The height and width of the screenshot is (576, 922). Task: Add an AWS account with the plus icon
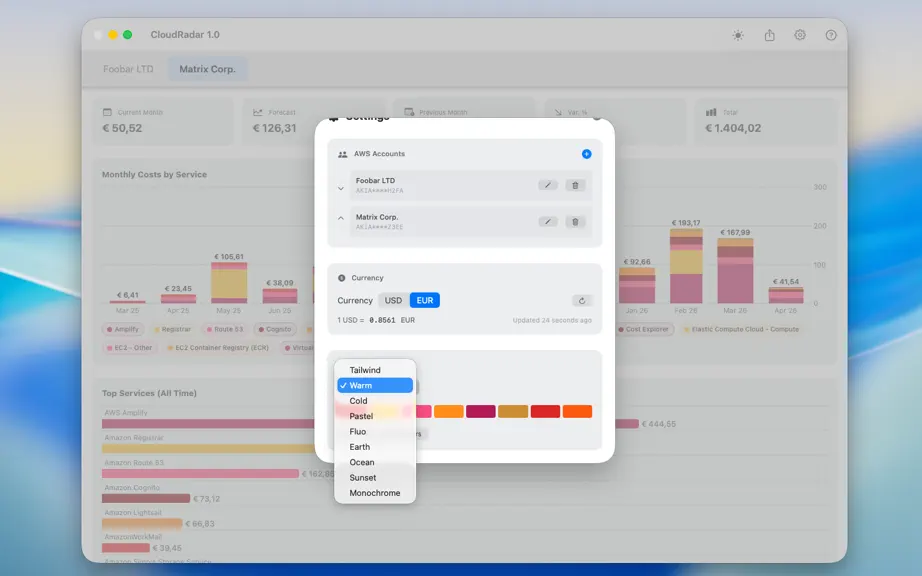(x=586, y=154)
